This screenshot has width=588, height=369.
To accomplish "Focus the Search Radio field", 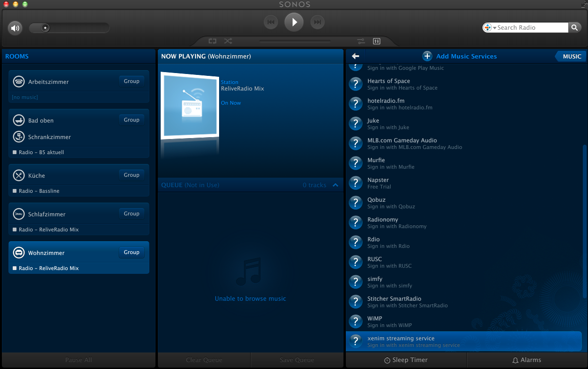I will (x=532, y=27).
